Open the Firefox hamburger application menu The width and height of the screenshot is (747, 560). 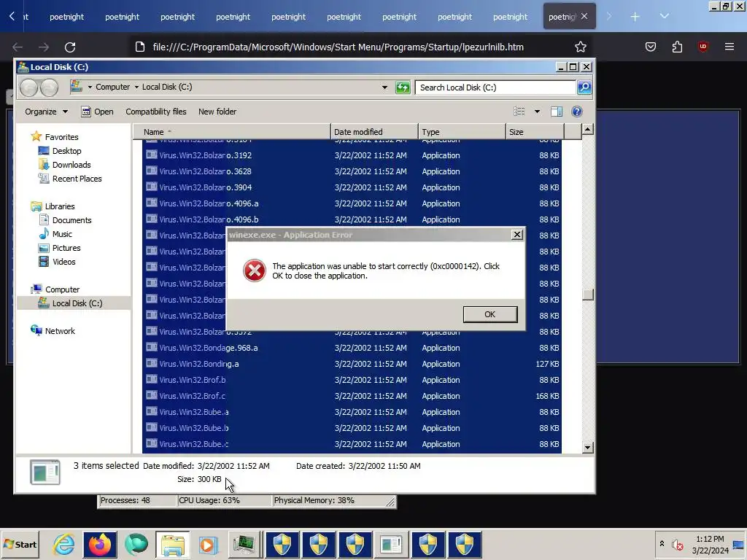(729, 47)
